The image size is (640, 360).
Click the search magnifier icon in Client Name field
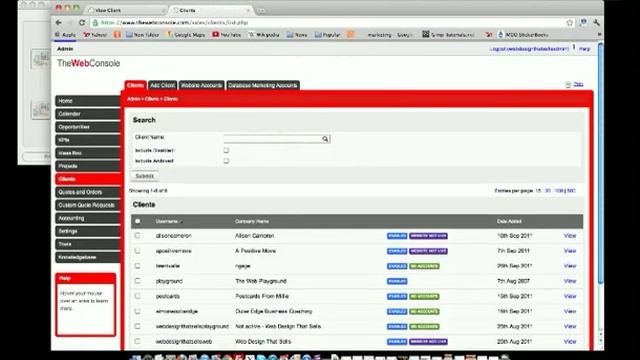[325, 139]
